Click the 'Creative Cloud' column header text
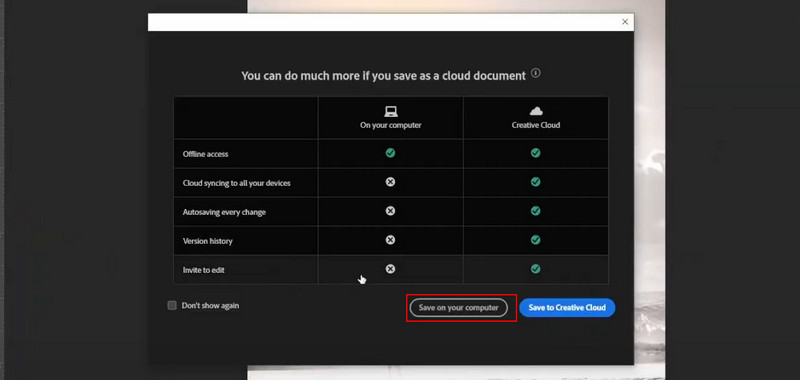Screen dimensions: 800x380 (536, 125)
